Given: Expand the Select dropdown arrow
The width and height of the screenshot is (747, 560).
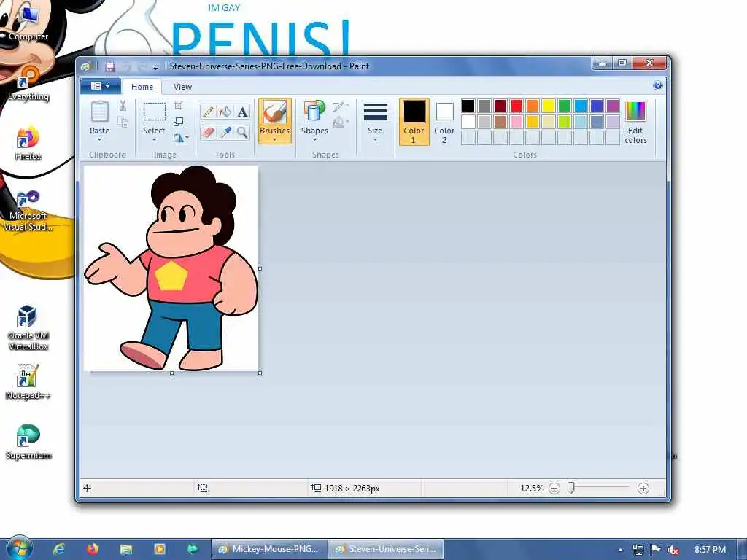Looking at the screenshot, I should click(x=154, y=140).
